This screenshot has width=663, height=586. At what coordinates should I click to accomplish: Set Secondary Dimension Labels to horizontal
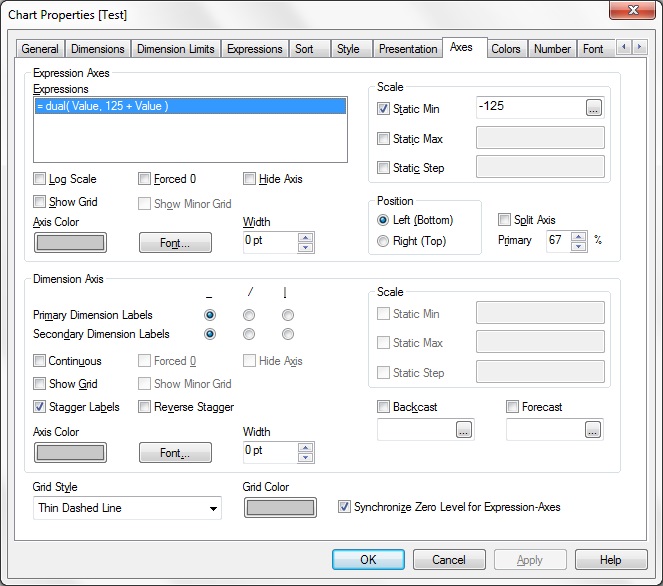[210, 334]
